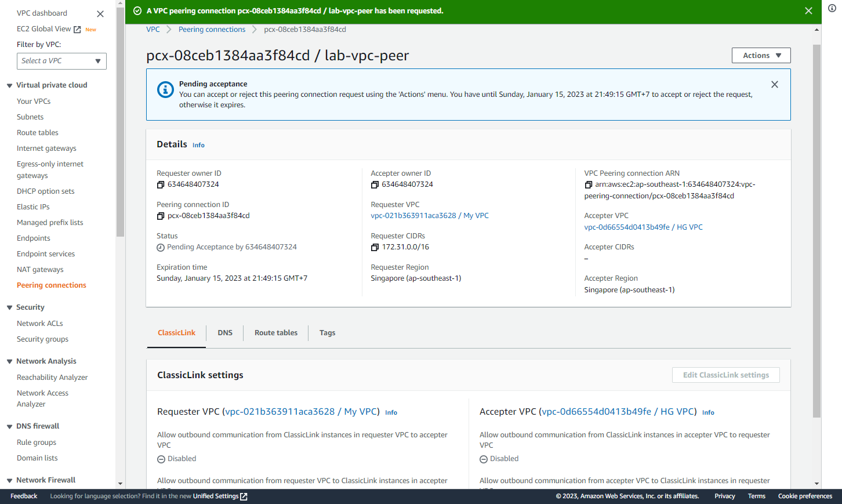Click Info link beside Details heading
This screenshot has width=842, height=504.
(198, 145)
